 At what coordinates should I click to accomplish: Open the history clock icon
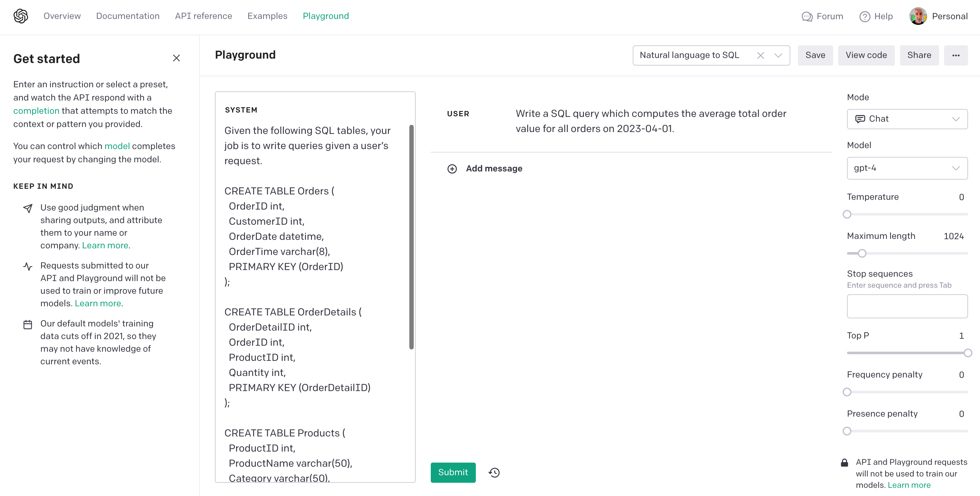(494, 472)
